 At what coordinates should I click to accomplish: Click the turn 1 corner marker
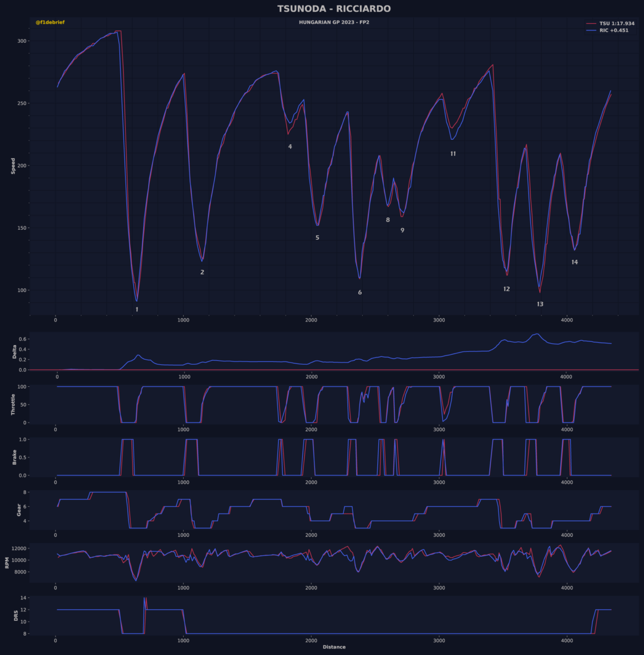pyautogui.click(x=137, y=309)
